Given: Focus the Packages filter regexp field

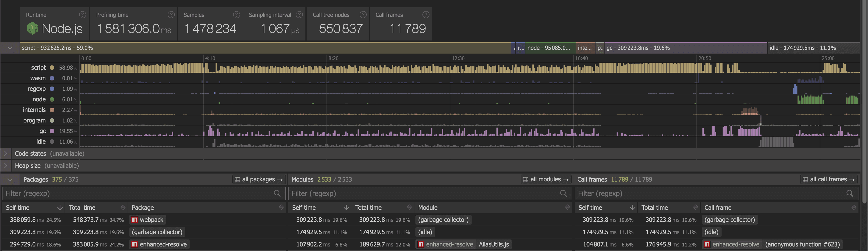Looking at the screenshot, I should click(144, 193).
